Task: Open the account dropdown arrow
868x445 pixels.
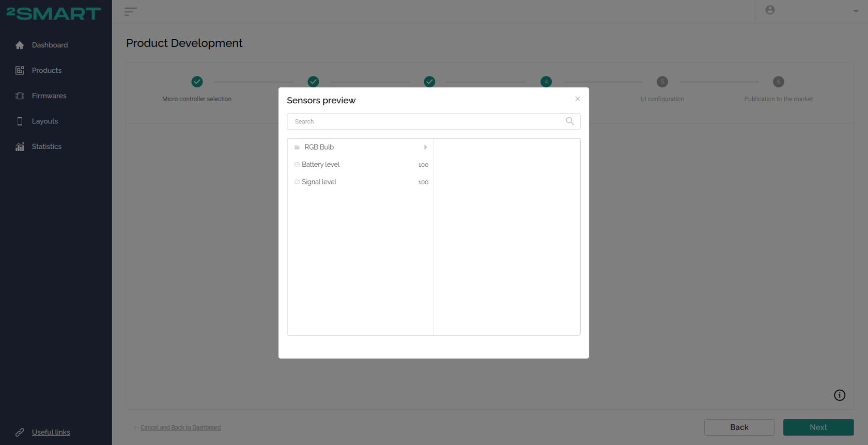Action: click(856, 11)
